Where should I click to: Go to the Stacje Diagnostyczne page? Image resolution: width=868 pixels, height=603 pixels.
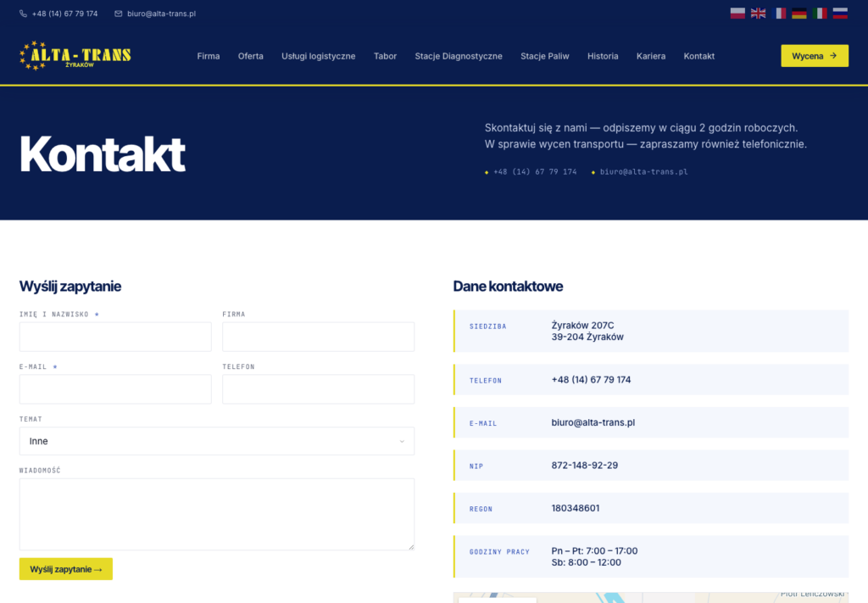[x=459, y=56]
